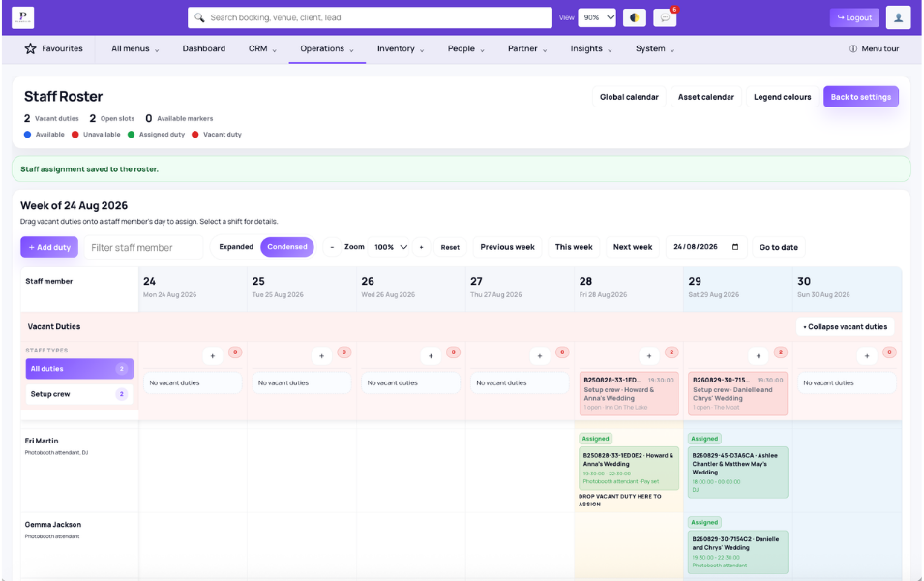Screen dimensions: 924x581
Task: Click the P logo in the header
Action: tap(22, 17)
